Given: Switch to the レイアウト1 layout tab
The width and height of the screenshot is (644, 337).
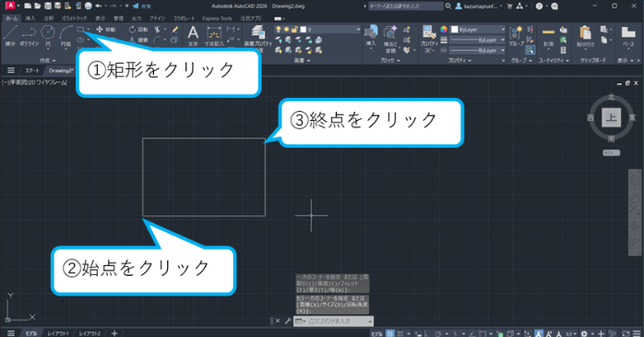Looking at the screenshot, I should point(58,333).
